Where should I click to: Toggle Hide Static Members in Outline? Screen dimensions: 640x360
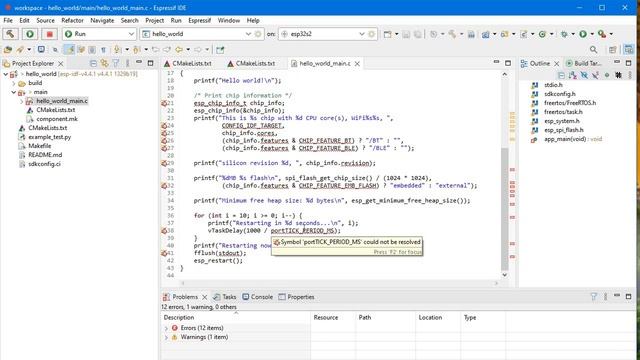click(596, 75)
